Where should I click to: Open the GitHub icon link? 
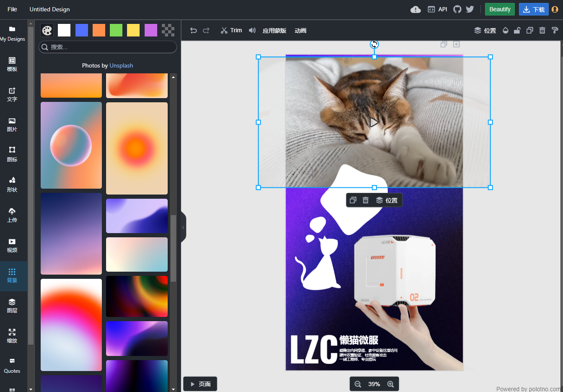(x=457, y=9)
